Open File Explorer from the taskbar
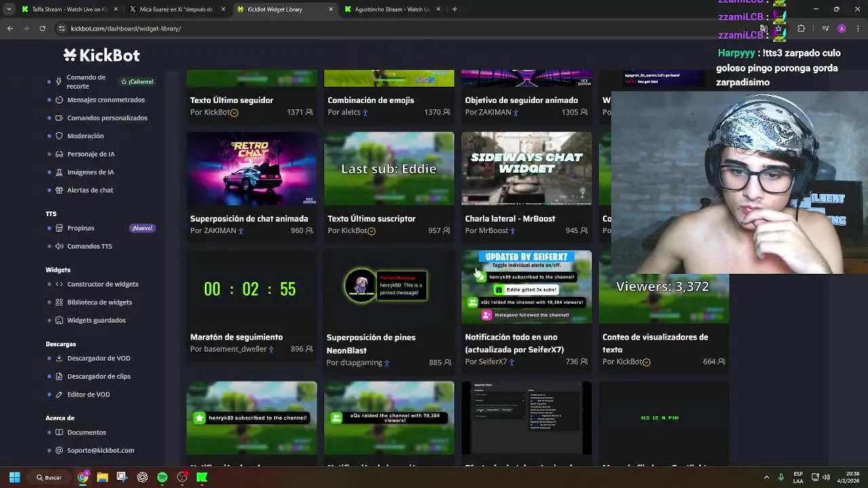Screen dimensions: 868x488 (102, 477)
